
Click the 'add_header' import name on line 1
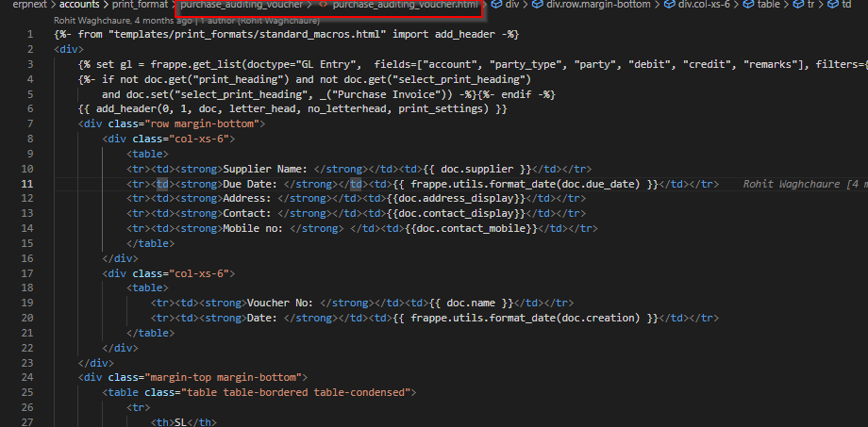(x=465, y=34)
